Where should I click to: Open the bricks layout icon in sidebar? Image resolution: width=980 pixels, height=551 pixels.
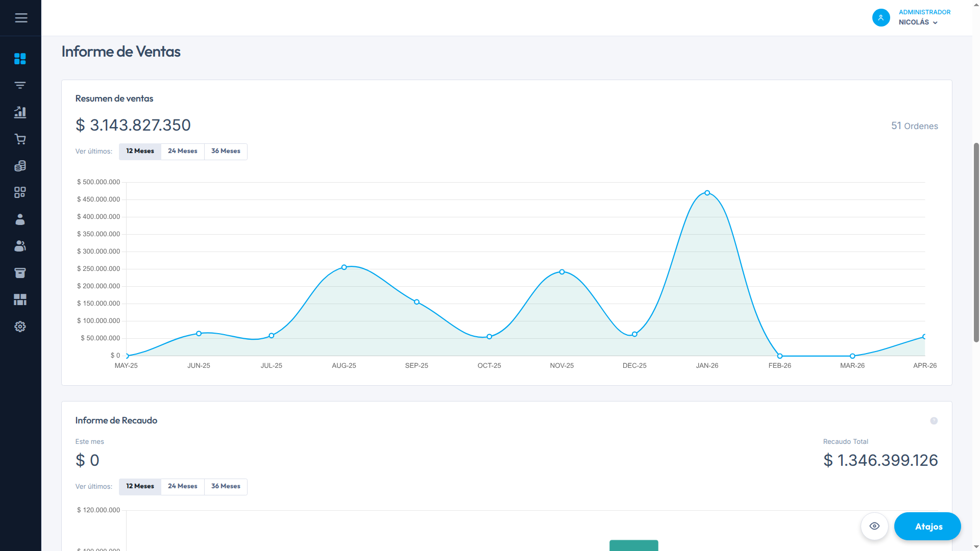[x=20, y=299]
